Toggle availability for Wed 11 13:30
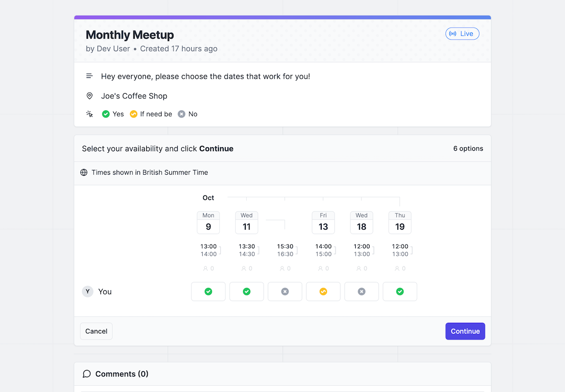565x392 pixels. (x=247, y=291)
